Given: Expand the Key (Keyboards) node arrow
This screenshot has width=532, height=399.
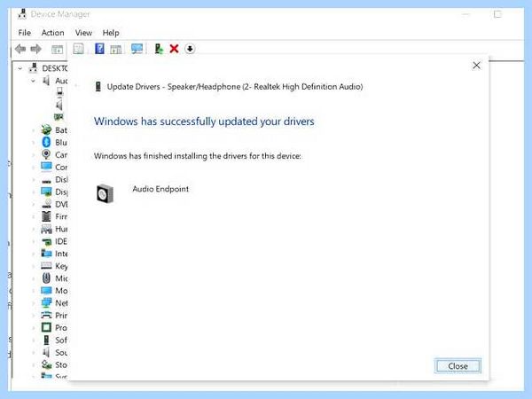Looking at the screenshot, I should 34,266.
